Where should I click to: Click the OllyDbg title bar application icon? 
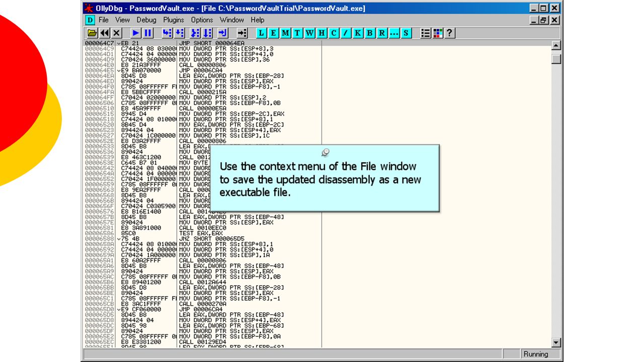89,8
